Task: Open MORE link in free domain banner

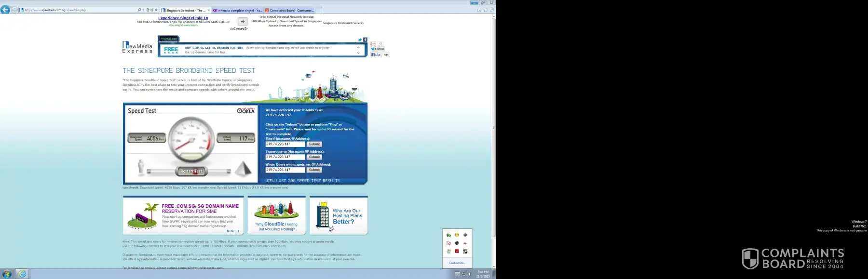Action: [233, 231]
